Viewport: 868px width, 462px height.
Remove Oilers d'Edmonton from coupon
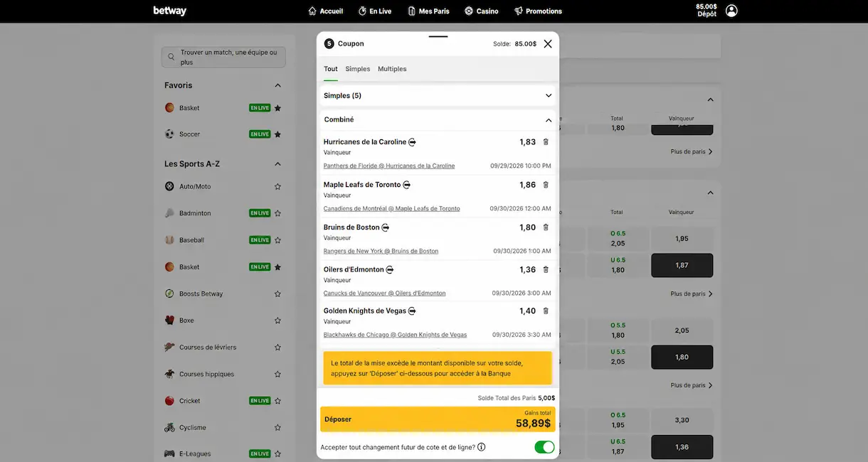546,270
